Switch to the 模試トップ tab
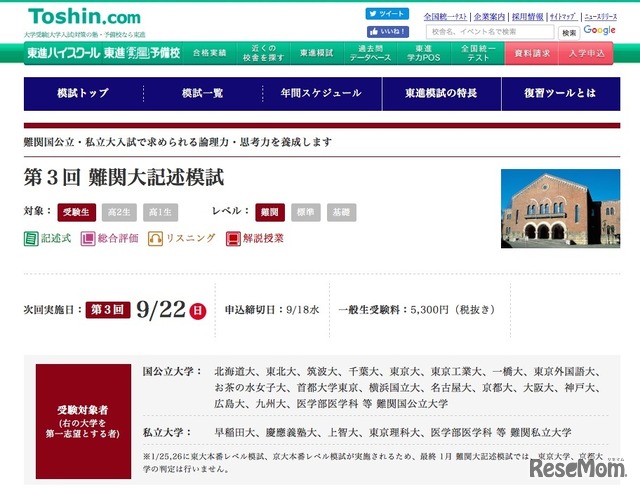 pos(83,93)
